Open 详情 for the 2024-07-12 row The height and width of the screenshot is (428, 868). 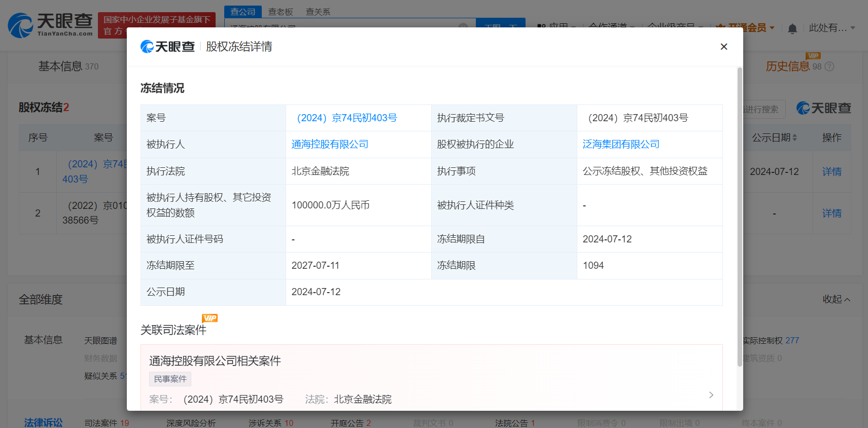tap(832, 171)
